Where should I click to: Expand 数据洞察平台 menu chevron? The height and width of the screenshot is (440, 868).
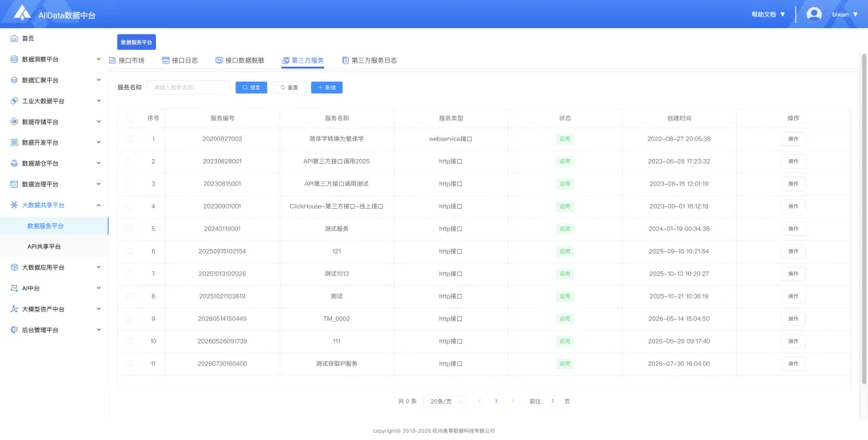(99, 59)
